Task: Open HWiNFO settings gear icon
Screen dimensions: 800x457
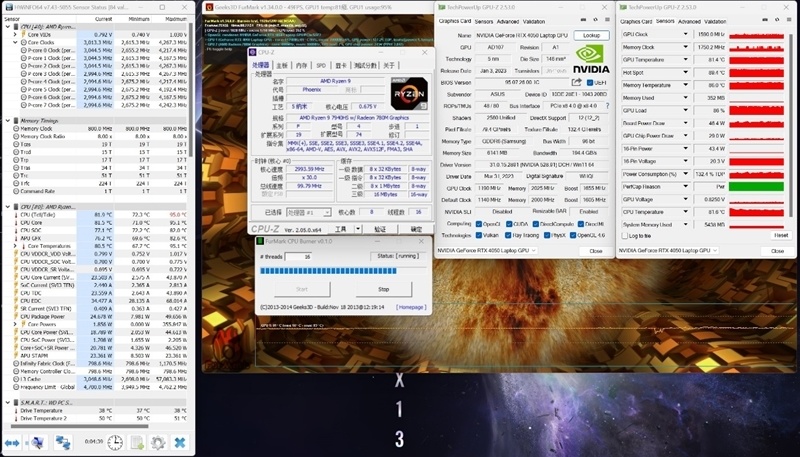Action: pyautogui.click(x=158, y=443)
